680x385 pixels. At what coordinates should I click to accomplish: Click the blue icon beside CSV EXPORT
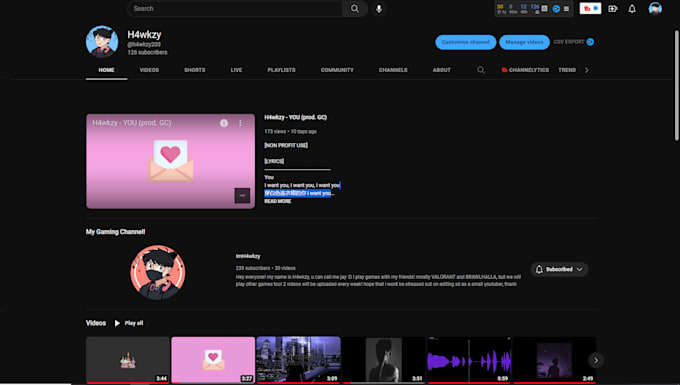(590, 42)
